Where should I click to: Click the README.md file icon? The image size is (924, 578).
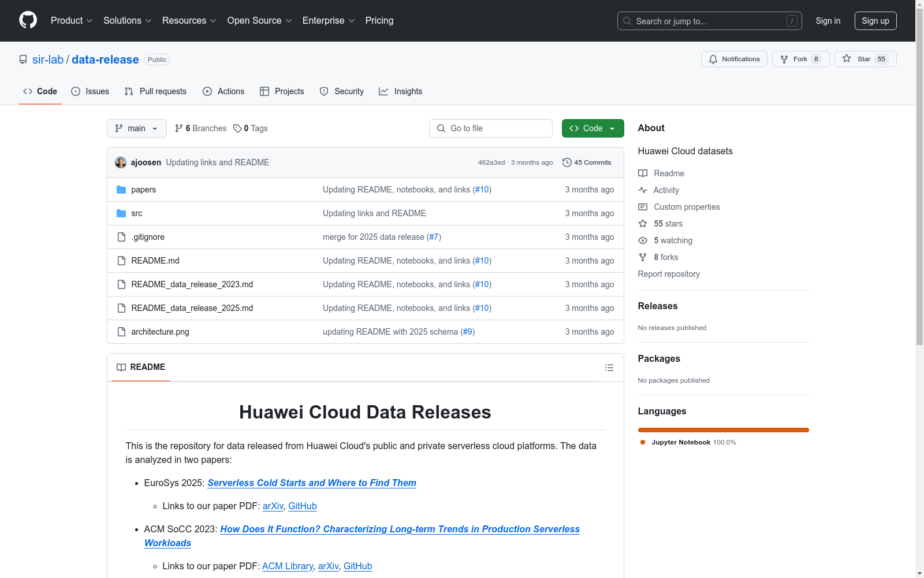pos(121,261)
